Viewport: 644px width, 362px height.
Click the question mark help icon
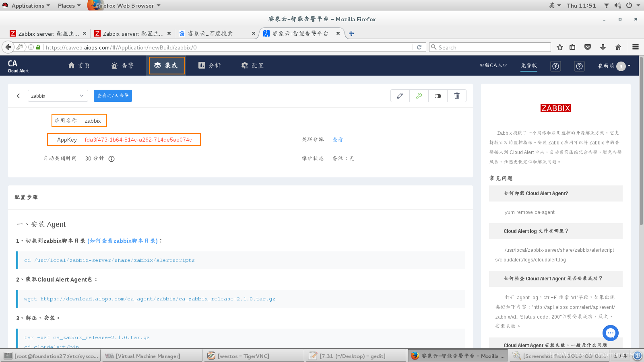point(579,66)
